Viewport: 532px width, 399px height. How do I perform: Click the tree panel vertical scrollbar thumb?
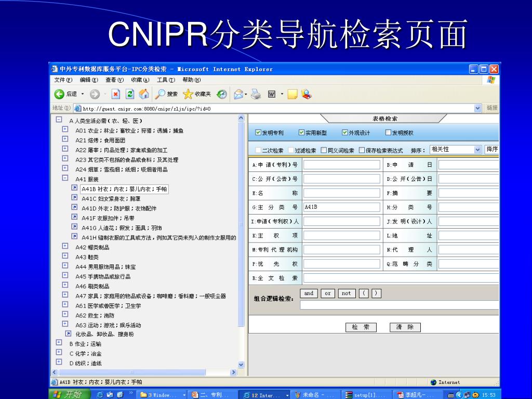click(241, 224)
